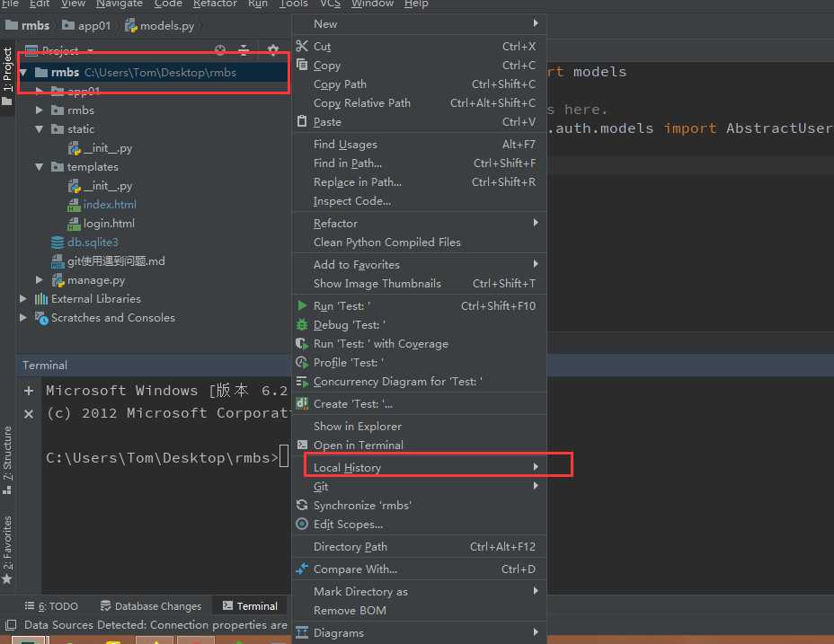Open the Favorites star side tab
The height and width of the screenshot is (644, 834).
[x=7, y=550]
